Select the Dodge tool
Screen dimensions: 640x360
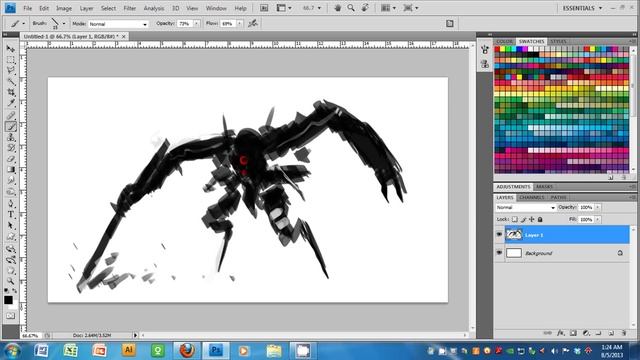pyautogui.click(x=11, y=192)
